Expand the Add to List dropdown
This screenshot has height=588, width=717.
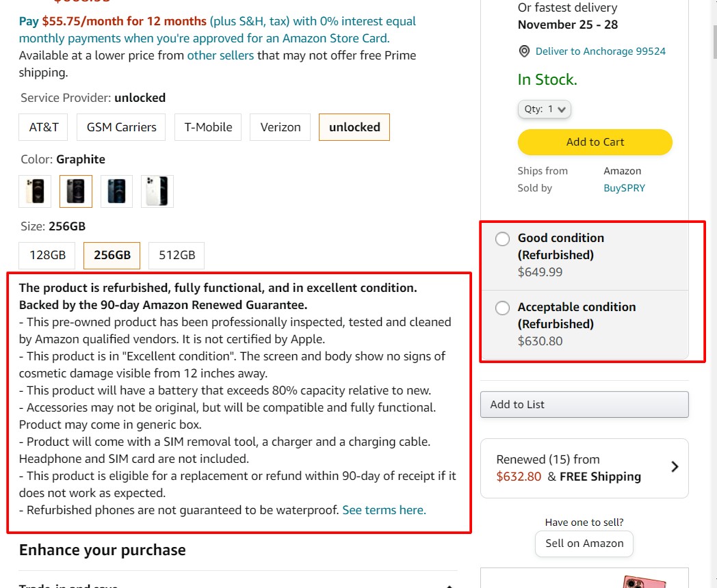584,404
